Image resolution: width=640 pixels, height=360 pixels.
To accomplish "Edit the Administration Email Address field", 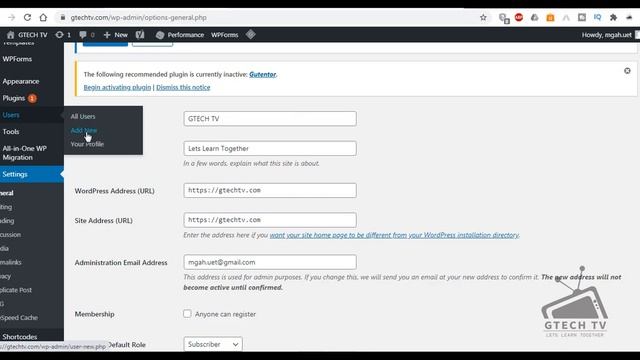I will click(270, 262).
